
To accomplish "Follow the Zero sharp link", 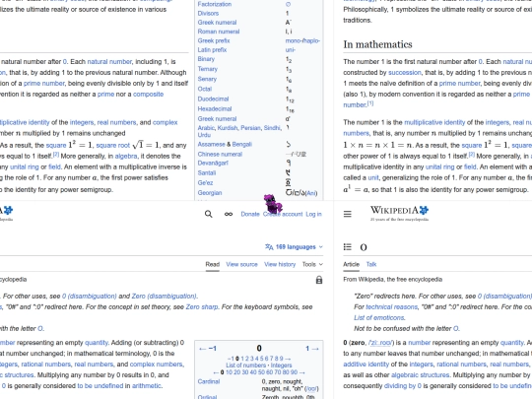I will pyautogui.click(x=202, y=307).
